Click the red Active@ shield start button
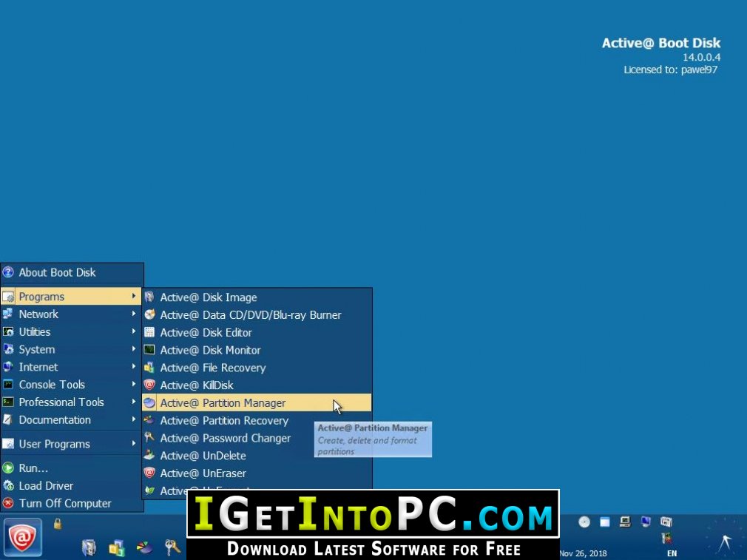747x560 pixels. (22, 538)
